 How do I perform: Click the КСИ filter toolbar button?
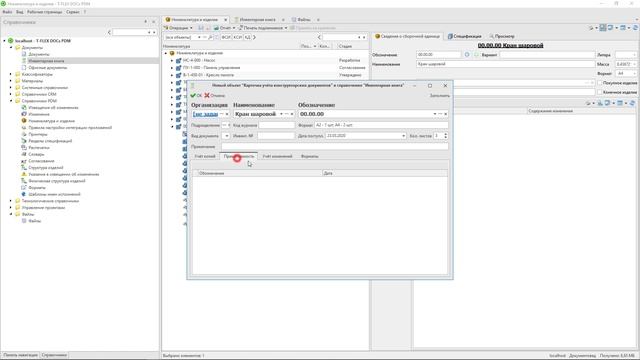238,37
